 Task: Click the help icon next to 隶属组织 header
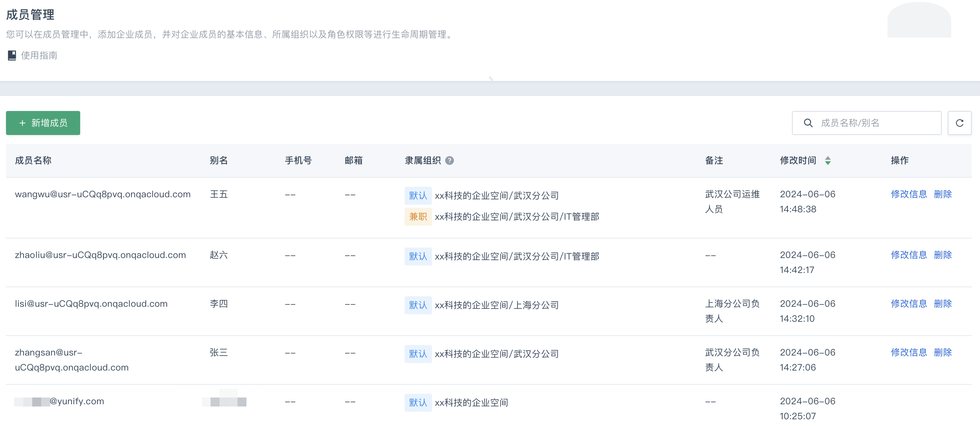450,160
